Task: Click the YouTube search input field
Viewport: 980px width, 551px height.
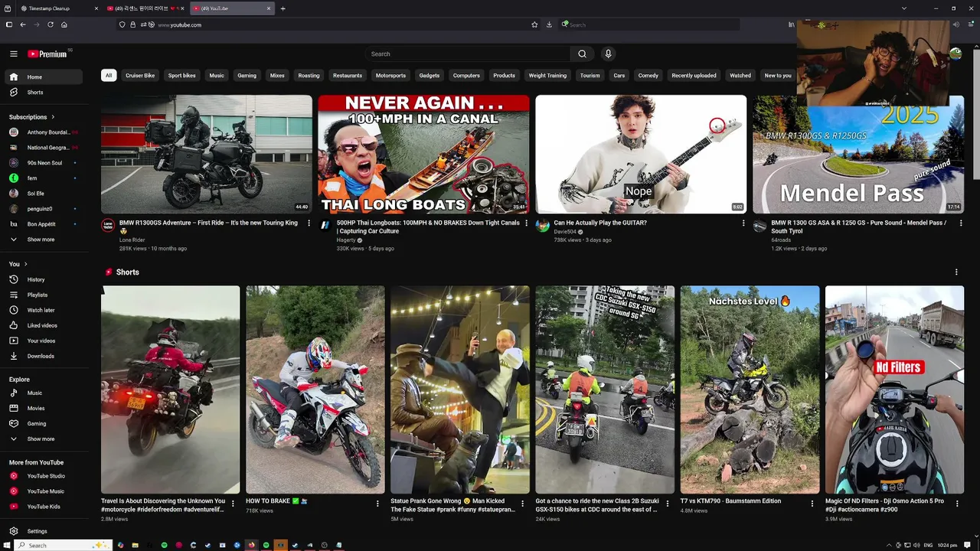Action: [x=467, y=54]
